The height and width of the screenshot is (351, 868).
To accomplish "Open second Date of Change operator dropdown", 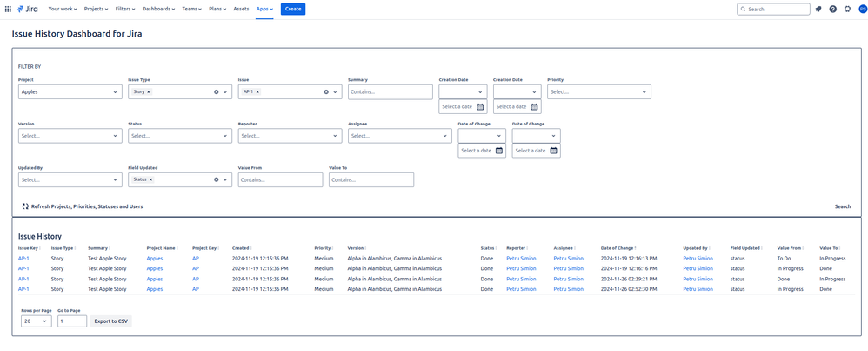I will [x=536, y=136].
